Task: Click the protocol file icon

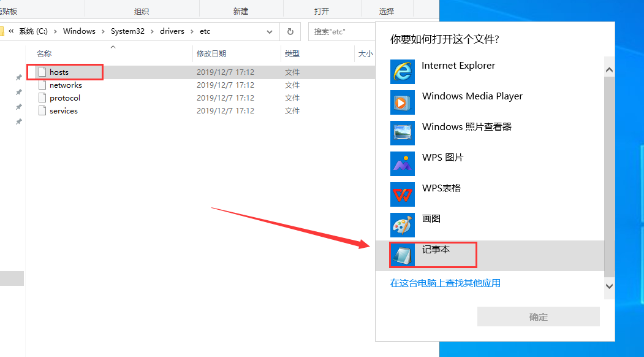Action: tap(42, 98)
